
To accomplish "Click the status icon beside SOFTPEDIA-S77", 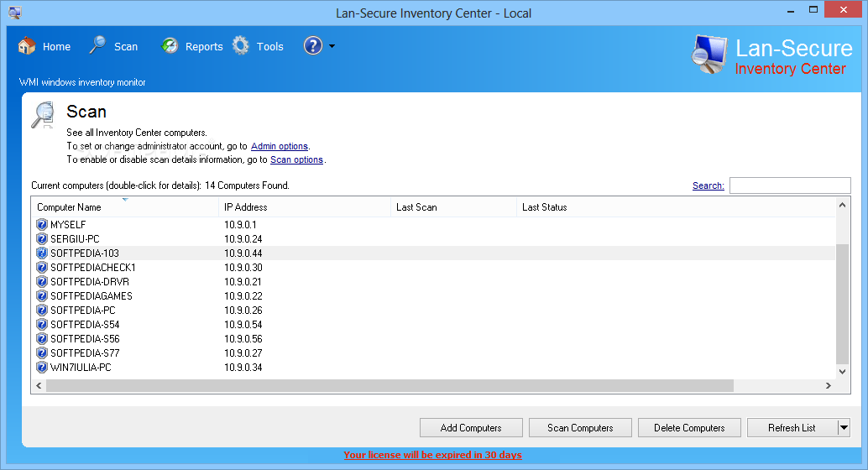I will coord(41,352).
